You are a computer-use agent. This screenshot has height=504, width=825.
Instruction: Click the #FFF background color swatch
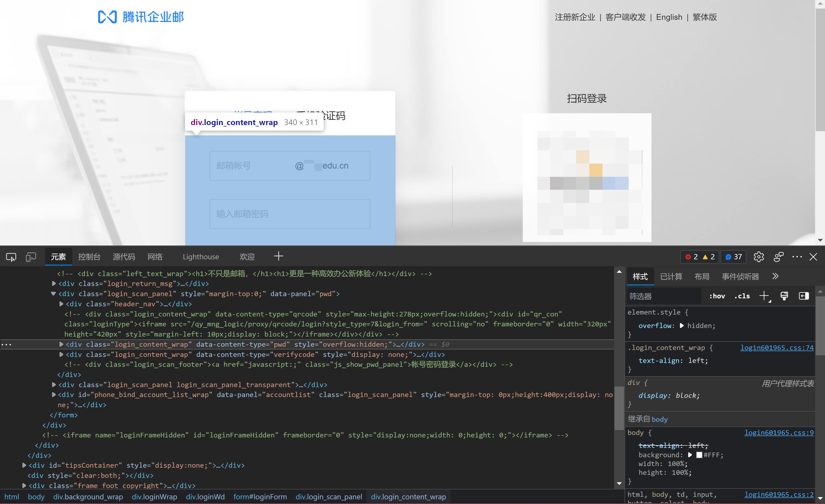click(x=699, y=455)
